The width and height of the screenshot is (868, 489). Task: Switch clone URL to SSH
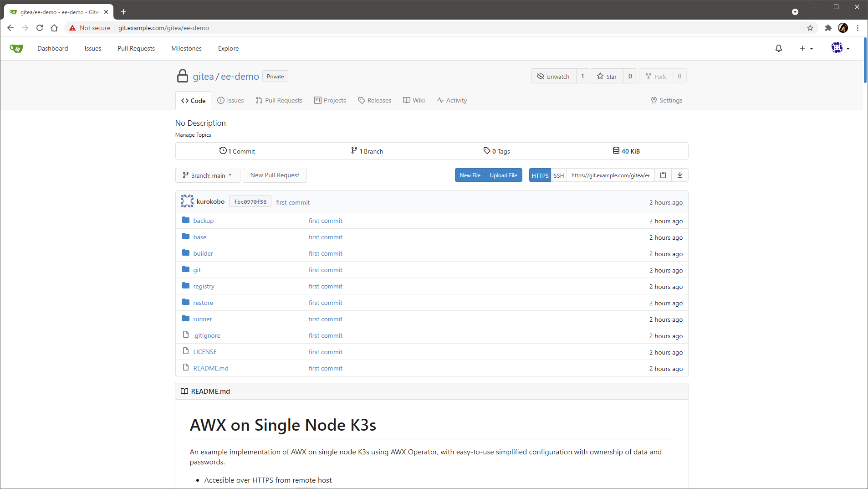(559, 175)
